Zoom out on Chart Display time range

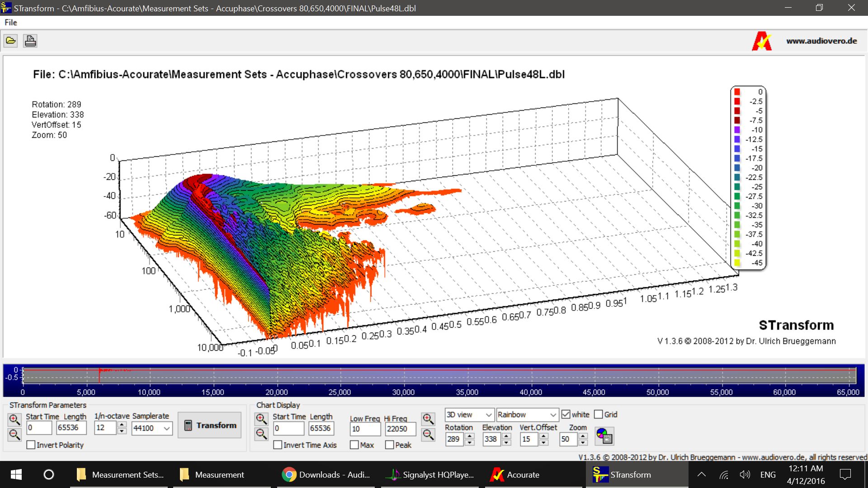pyautogui.click(x=261, y=434)
